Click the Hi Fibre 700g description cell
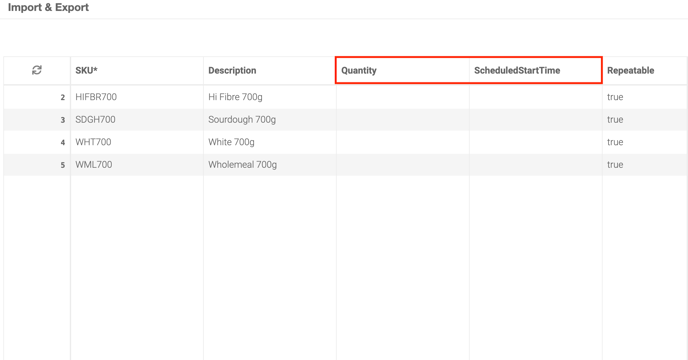 point(270,97)
